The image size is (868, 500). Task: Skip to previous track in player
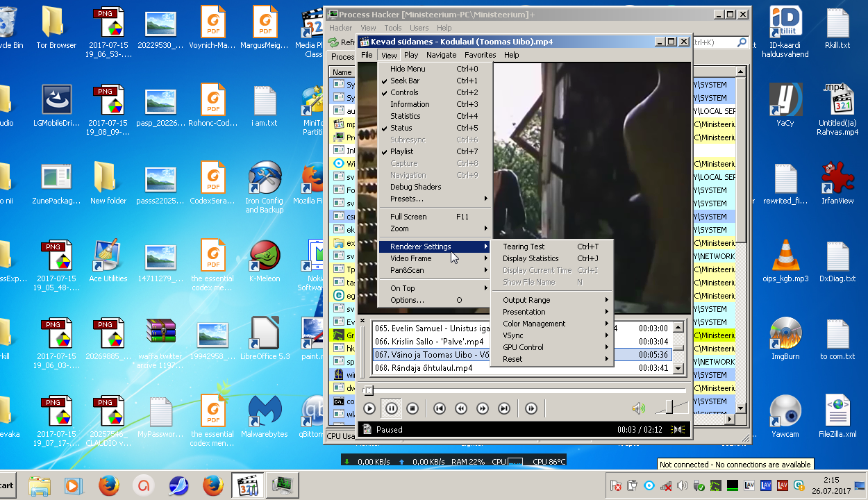tap(439, 409)
